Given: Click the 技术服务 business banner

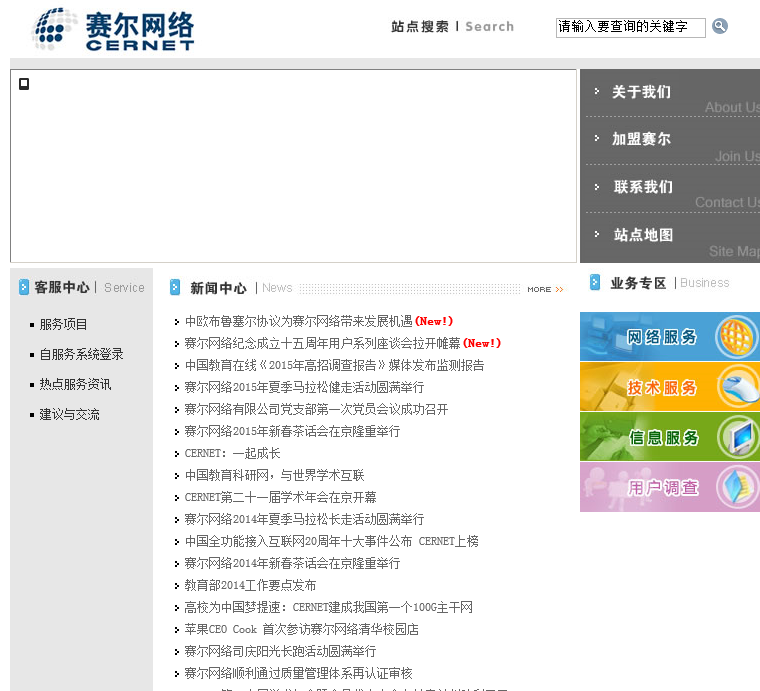Looking at the screenshot, I should 670,387.
